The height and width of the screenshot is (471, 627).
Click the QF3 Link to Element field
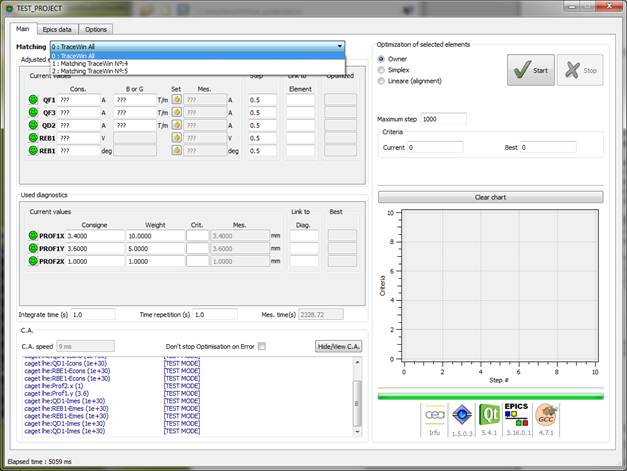(300, 113)
